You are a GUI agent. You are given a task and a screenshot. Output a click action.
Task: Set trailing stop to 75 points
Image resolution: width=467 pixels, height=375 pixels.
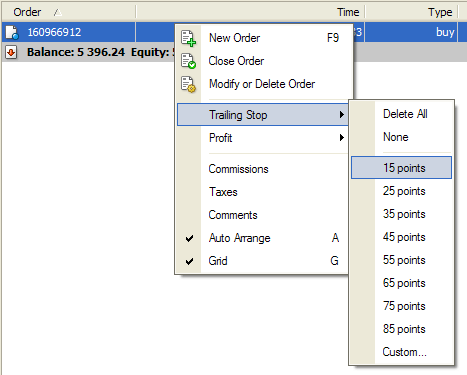click(401, 306)
